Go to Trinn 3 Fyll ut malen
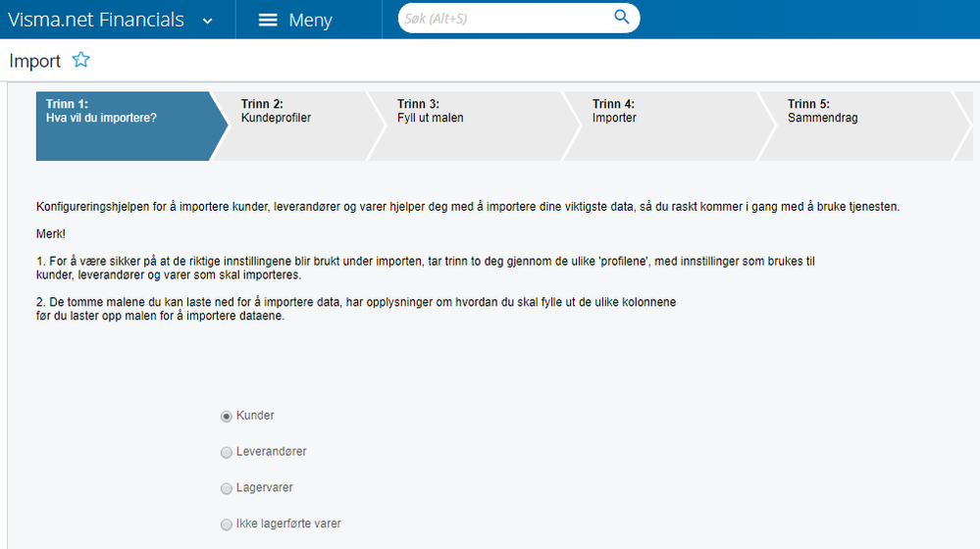This screenshot has height=549, width=980. pyautogui.click(x=475, y=126)
